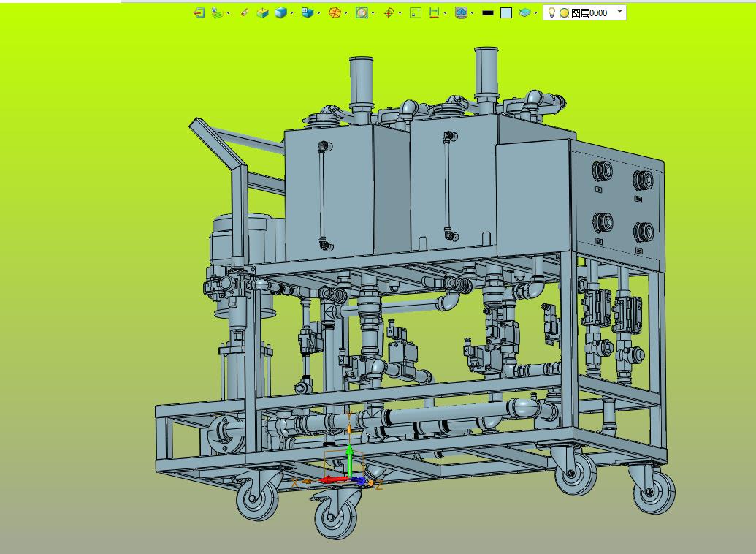Viewport: 756px width, 554px height.
Task: Click the dimension measure icon
Action: click(x=434, y=13)
